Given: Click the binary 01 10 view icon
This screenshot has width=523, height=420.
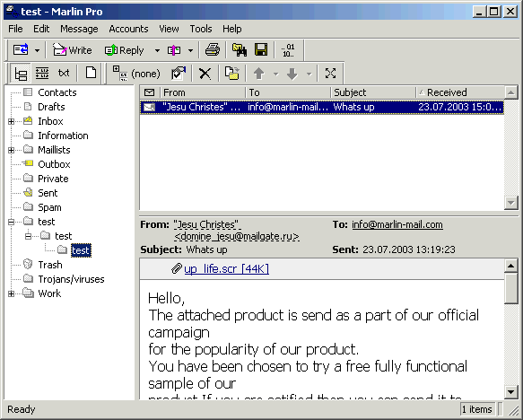Looking at the screenshot, I should pyautogui.click(x=288, y=50).
